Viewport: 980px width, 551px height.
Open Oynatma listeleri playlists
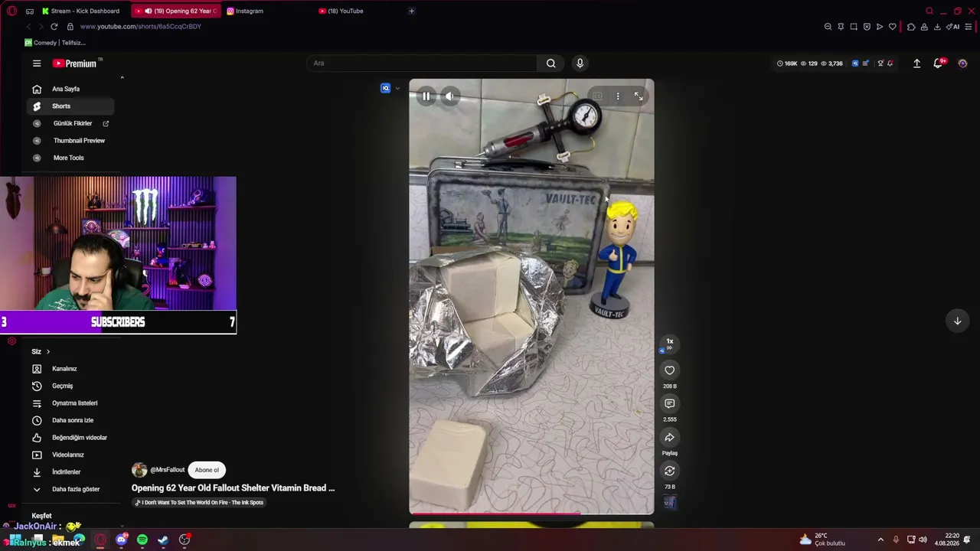70,403
